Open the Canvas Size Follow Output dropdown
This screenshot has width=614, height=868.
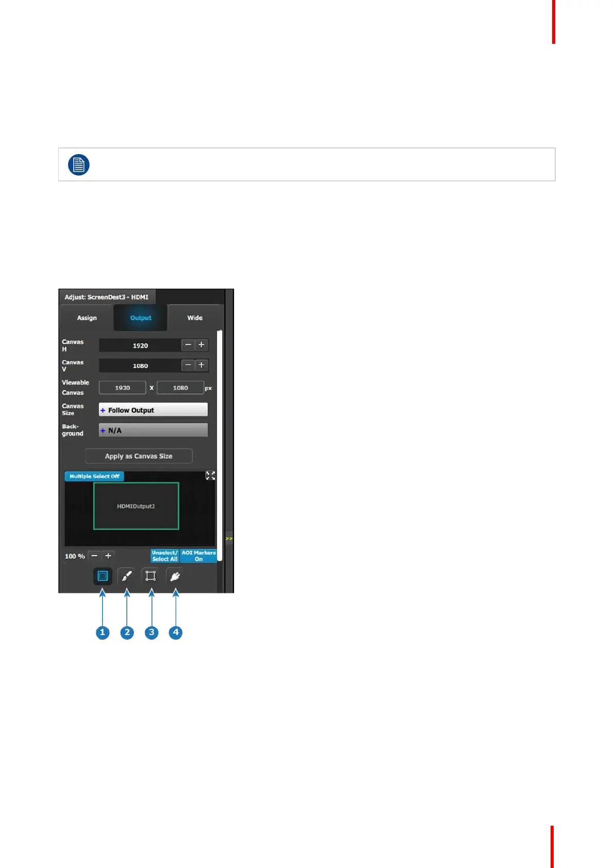(x=153, y=410)
